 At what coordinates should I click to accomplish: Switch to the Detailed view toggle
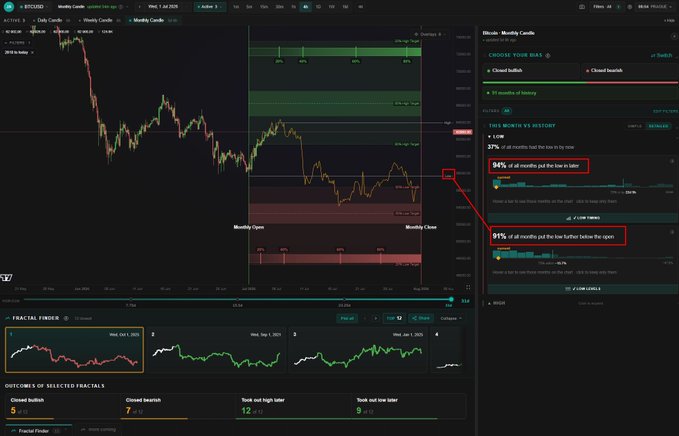pos(658,126)
